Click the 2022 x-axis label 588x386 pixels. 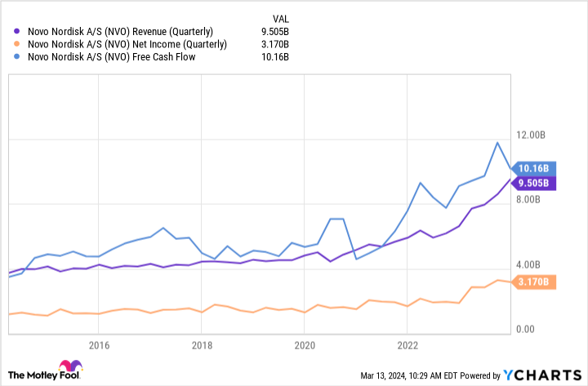coord(408,345)
